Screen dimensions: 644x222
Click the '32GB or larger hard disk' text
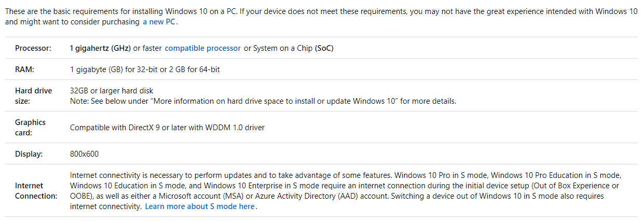112,91
